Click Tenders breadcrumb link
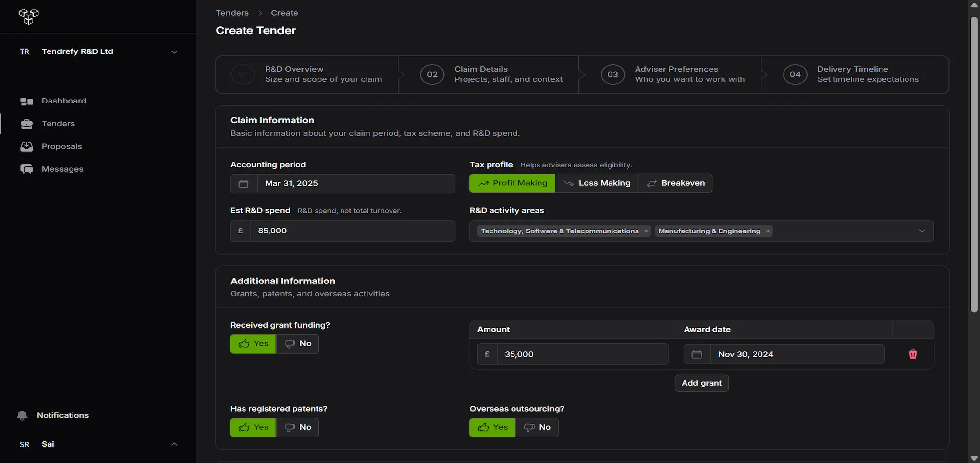 pyautogui.click(x=232, y=13)
